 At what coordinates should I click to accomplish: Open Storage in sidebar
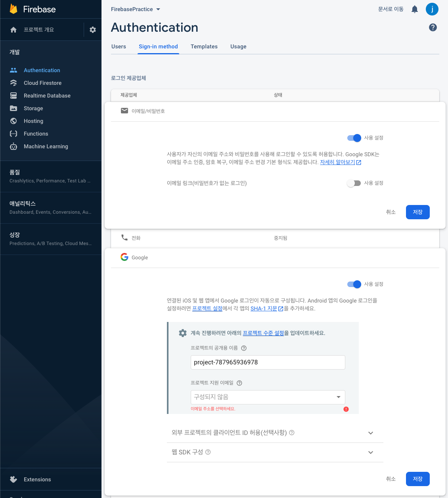33,108
